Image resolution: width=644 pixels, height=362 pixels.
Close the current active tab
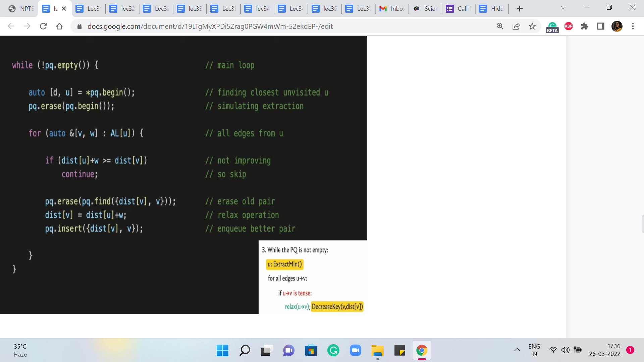64,9
